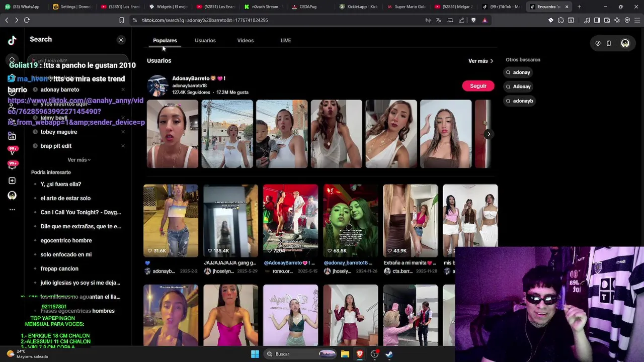Search related term capitalized 'Adonay'

[x=518, y=86]
